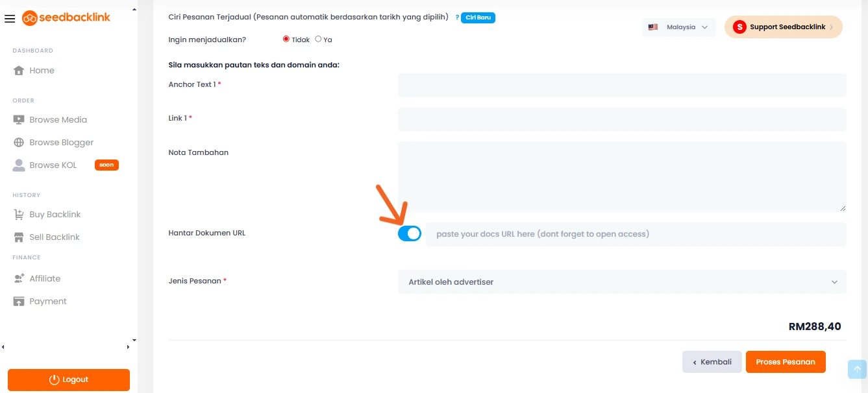Click the Kembali back button
Screen dimensions: 868x393
coord(712,362)
